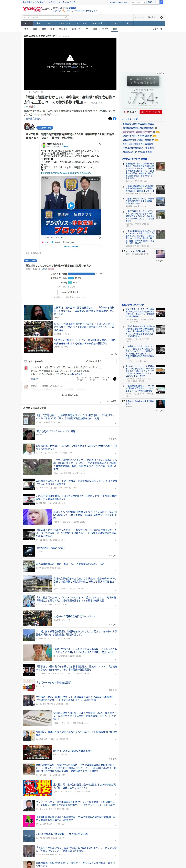Screen dimensions: 186x868
Task: Click the Yahoo! JAPAN News logo
Action: [37, 9]
